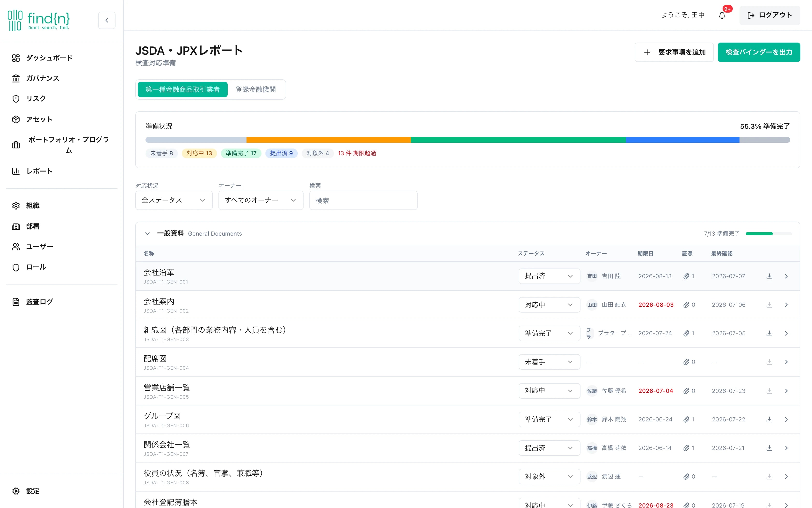Switch to 登録金融機関 tab
Viewport: 812px width, 508px height.
[256, 89]
